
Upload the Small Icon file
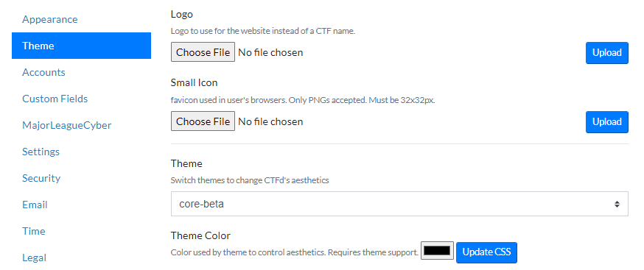pyautogui.click(x=606, y=122)
